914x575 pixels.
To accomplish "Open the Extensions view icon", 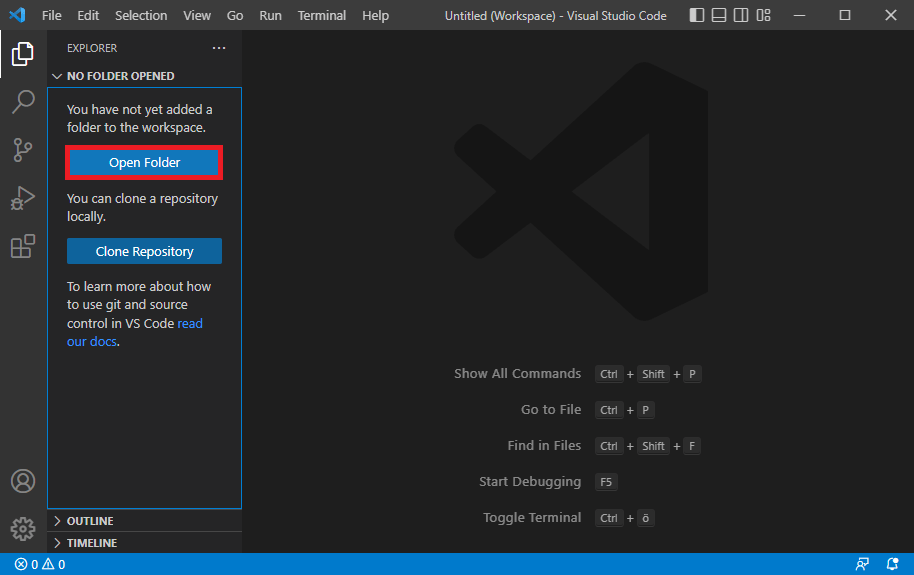I will (x=23, y=246).
